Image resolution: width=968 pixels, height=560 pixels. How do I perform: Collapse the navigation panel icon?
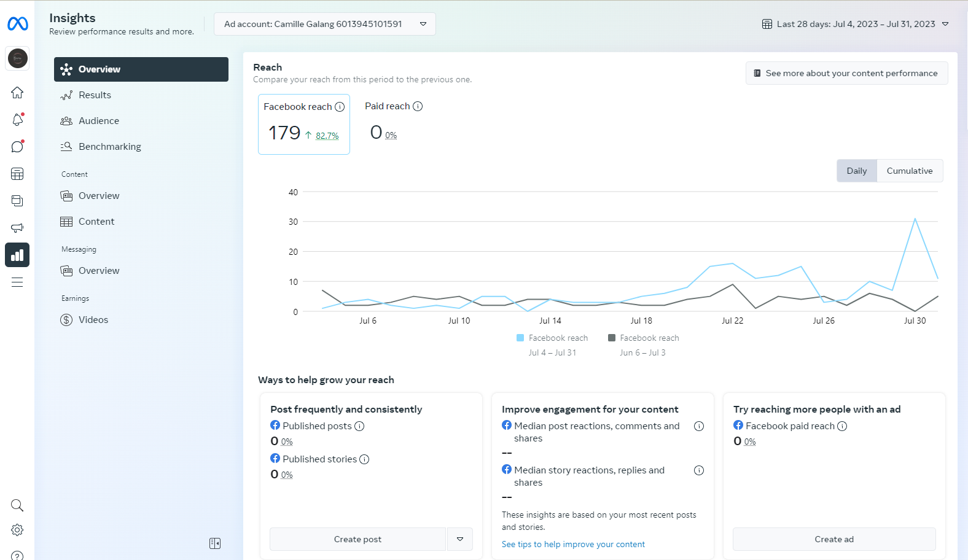point(215,543)
